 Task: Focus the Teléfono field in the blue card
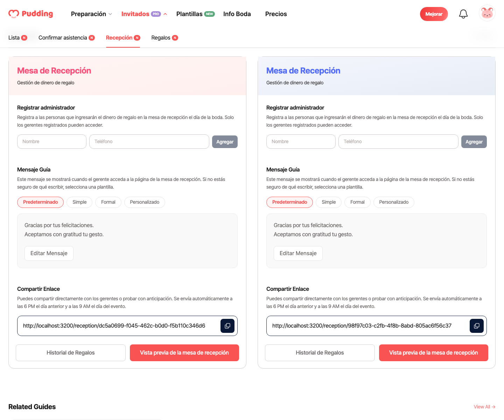pyautogui.click(x=398, y=142)
